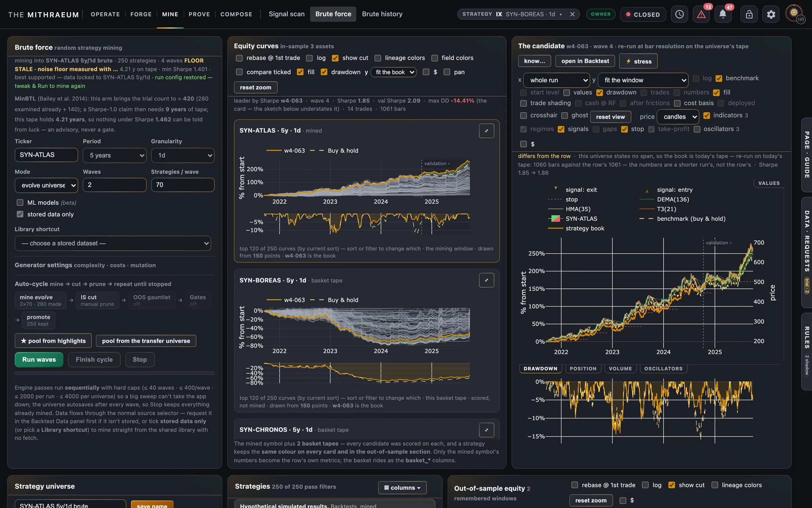Click reset zoom in Equity curves
This screenshot has height=508, width=812.
coord(255,87)
